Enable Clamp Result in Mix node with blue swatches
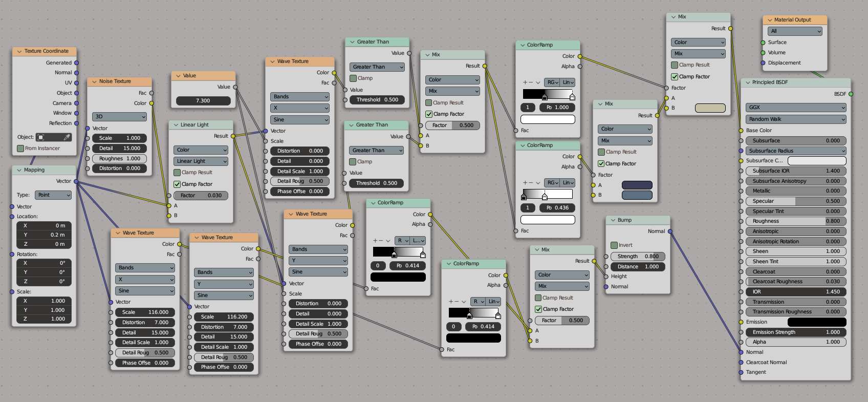Image resolution: width=868 pixels, height=402 pixels. click(601, 152)
